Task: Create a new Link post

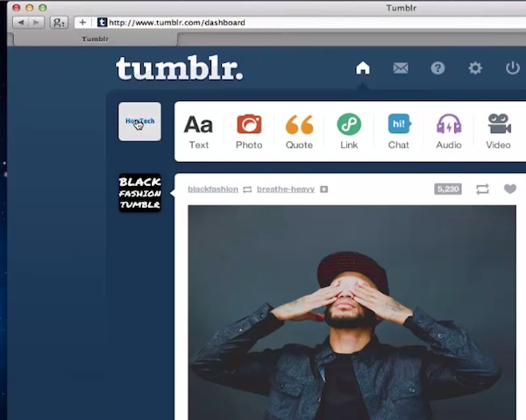Action: click(349, 132)
